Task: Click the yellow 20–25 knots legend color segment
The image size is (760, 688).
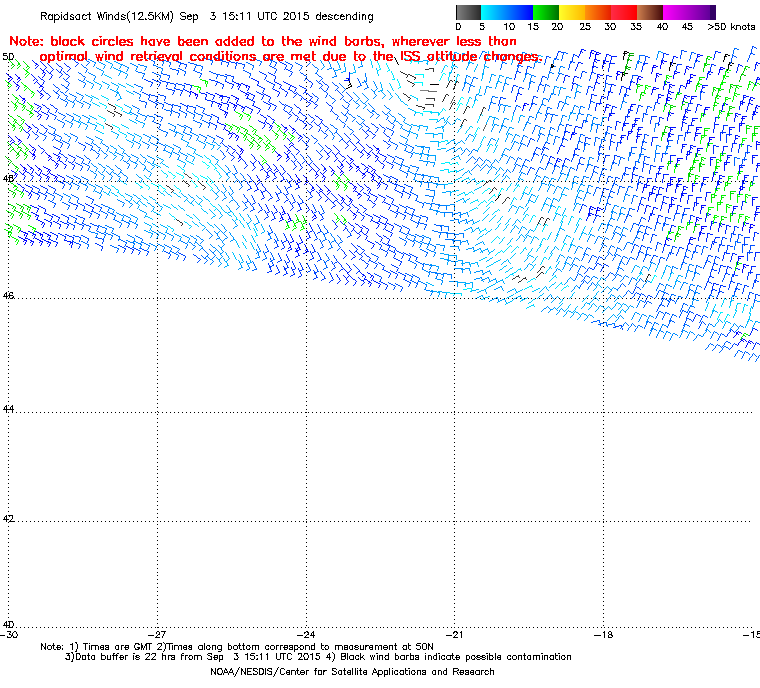Action: [x=572, y=12]
